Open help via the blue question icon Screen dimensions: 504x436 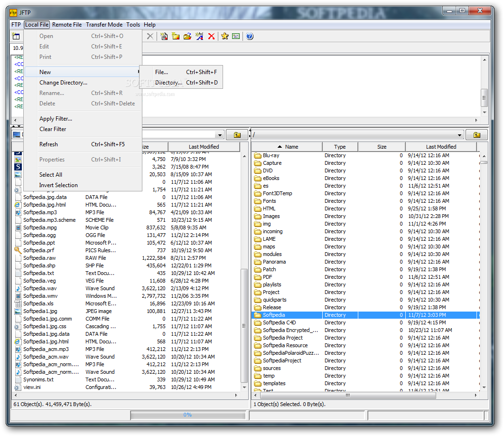coord(250,37)
